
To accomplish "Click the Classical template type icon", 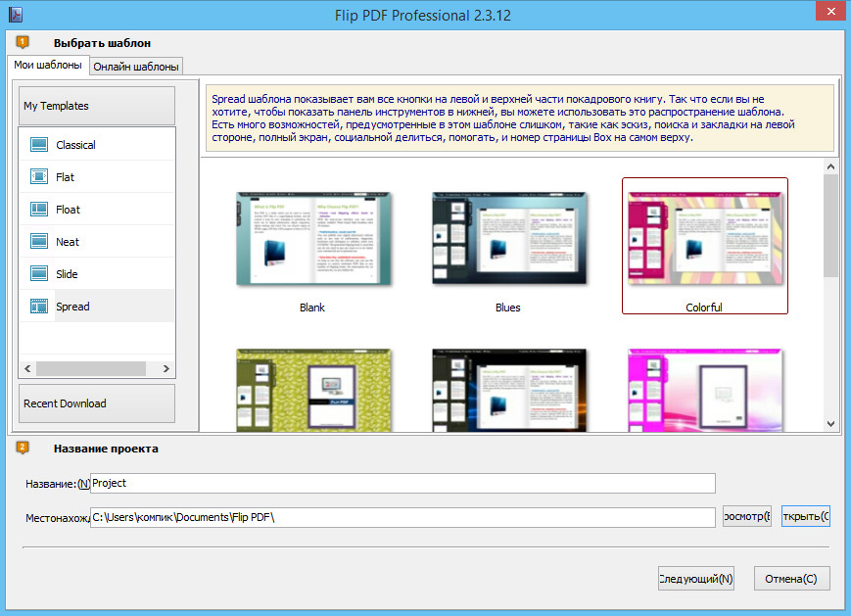I will [38, 144].
